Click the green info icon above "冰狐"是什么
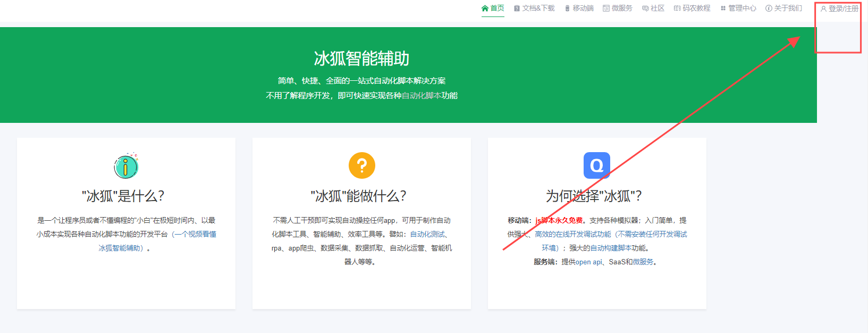 pyautogui.click(x=127, y=165)
